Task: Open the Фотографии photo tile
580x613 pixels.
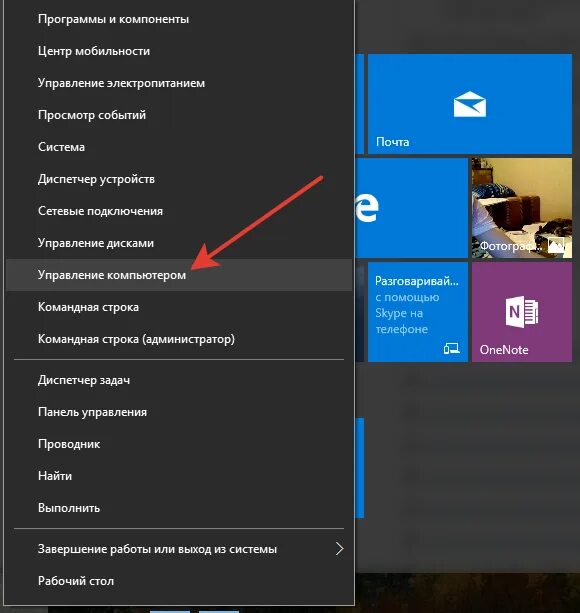Action: point(522,208)
